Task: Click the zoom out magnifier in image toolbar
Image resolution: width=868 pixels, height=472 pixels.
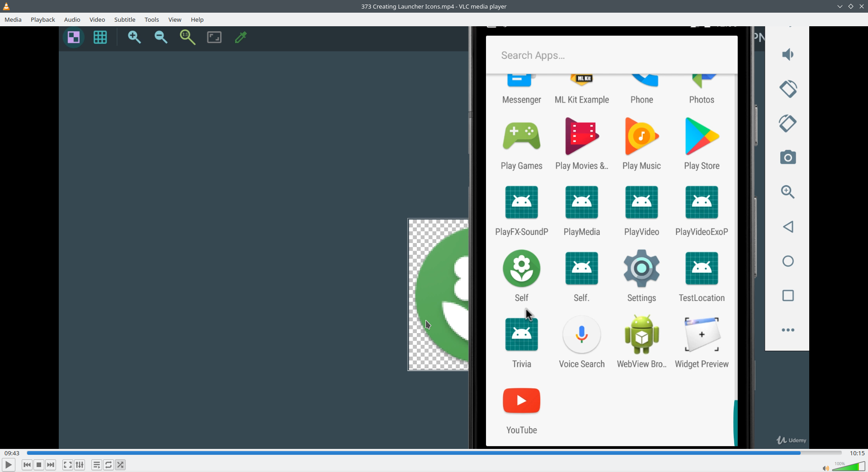Action: point(161,37)
